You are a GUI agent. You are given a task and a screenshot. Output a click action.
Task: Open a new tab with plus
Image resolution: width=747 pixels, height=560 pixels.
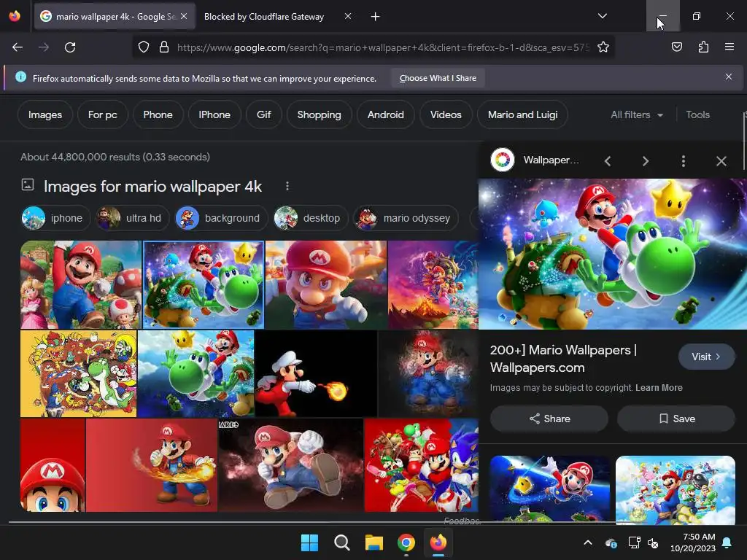point(376,17)
